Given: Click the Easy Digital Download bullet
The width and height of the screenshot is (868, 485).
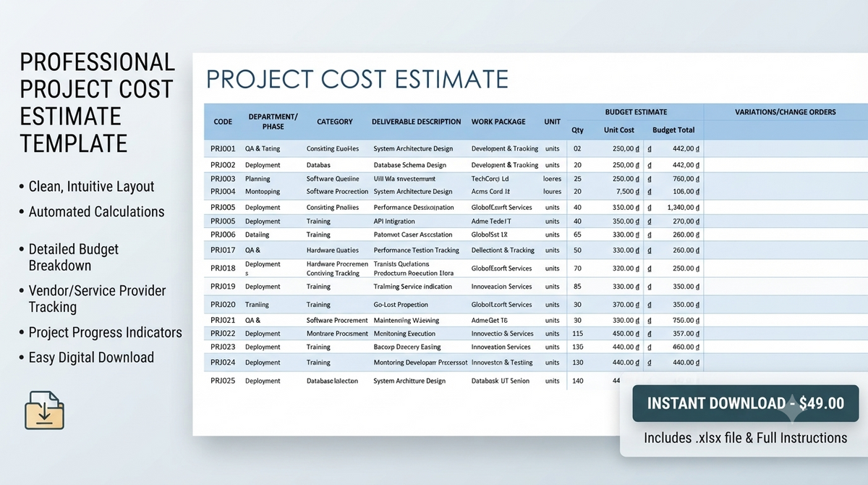Looking at the screenshot, I should (86, 358).
